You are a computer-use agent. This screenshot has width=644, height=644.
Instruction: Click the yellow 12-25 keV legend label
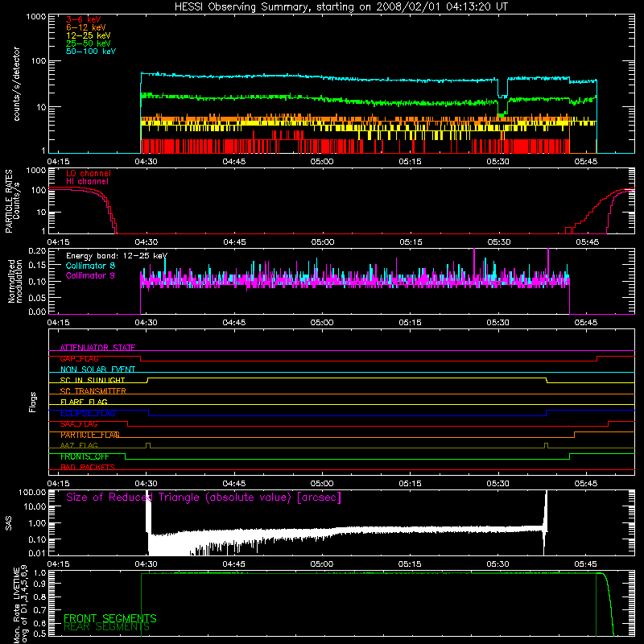tap(88, 35)
